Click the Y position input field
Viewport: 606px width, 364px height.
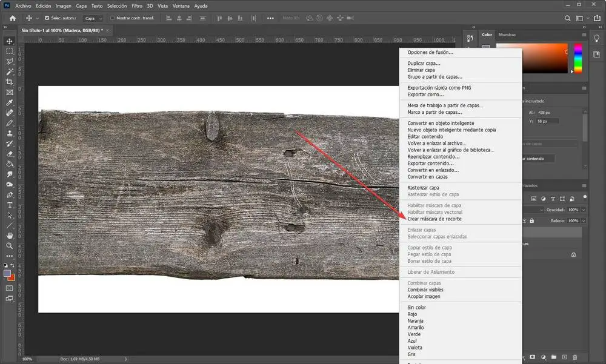click(x=548, y=121)
